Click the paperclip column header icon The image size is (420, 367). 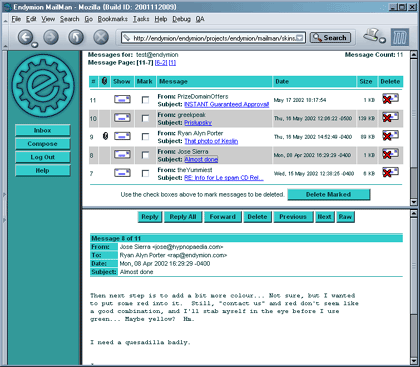104,81
